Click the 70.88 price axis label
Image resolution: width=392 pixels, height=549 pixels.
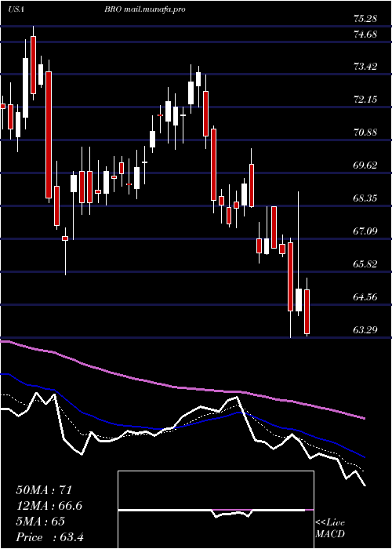[365, 133]
